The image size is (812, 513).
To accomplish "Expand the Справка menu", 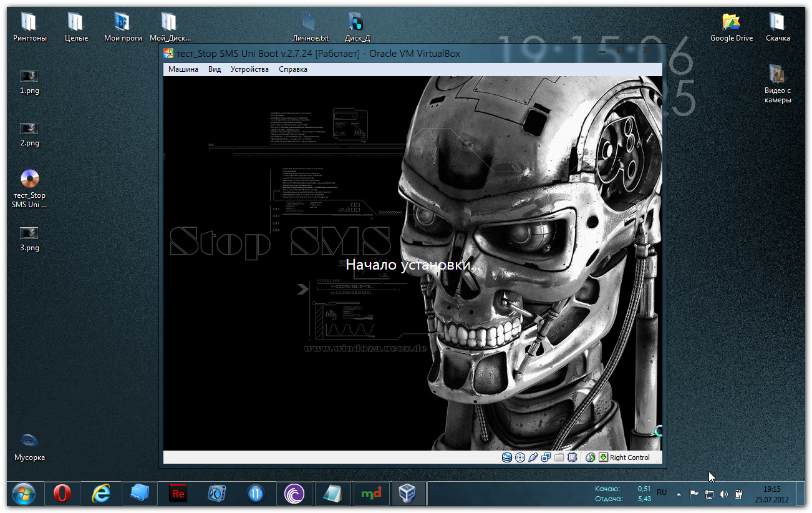I will [x=292, y=69].
